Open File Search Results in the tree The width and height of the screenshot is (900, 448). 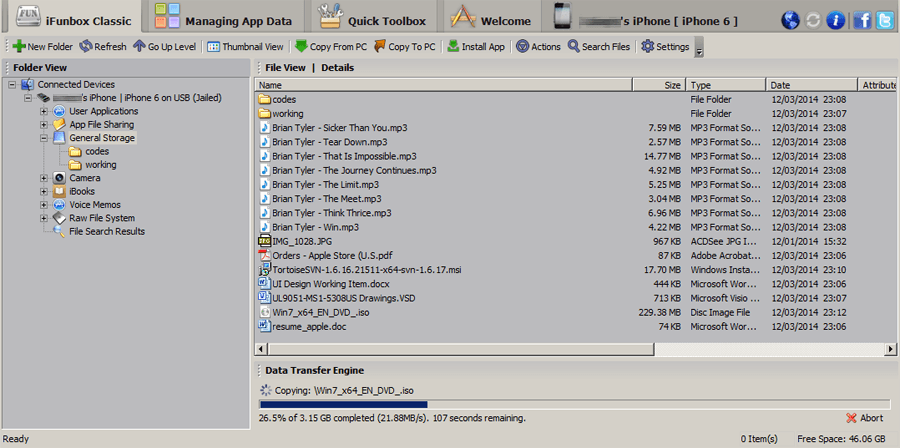click(x=107, y=232)
